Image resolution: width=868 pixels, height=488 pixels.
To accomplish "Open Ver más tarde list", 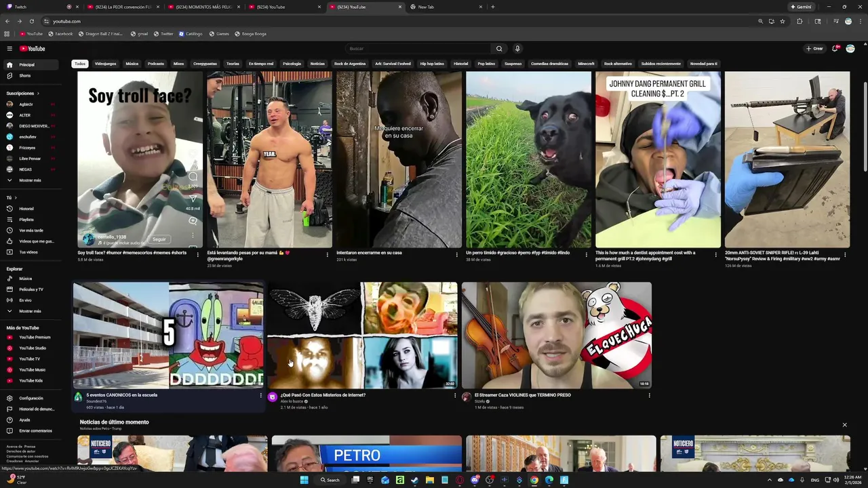I will point(31,230).
